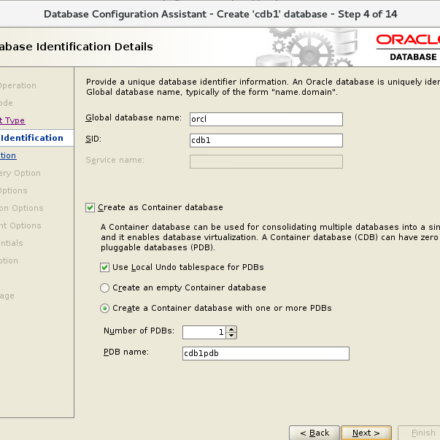
Task: Click the PDB name field
Action: pyautogui.click(x=266, y=353)
